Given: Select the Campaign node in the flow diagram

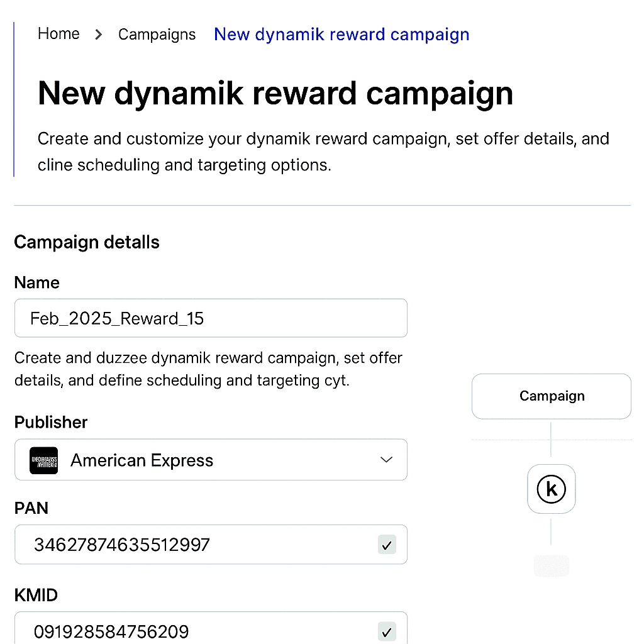Looking at the screenshot, I should (x=552, y=396).
